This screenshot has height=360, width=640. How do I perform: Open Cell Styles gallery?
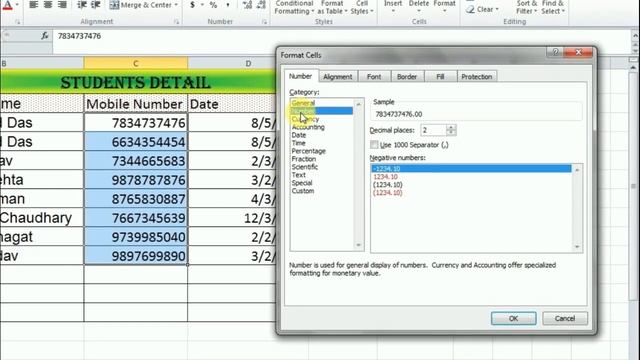pyautogui.click(x=362, y=7)
